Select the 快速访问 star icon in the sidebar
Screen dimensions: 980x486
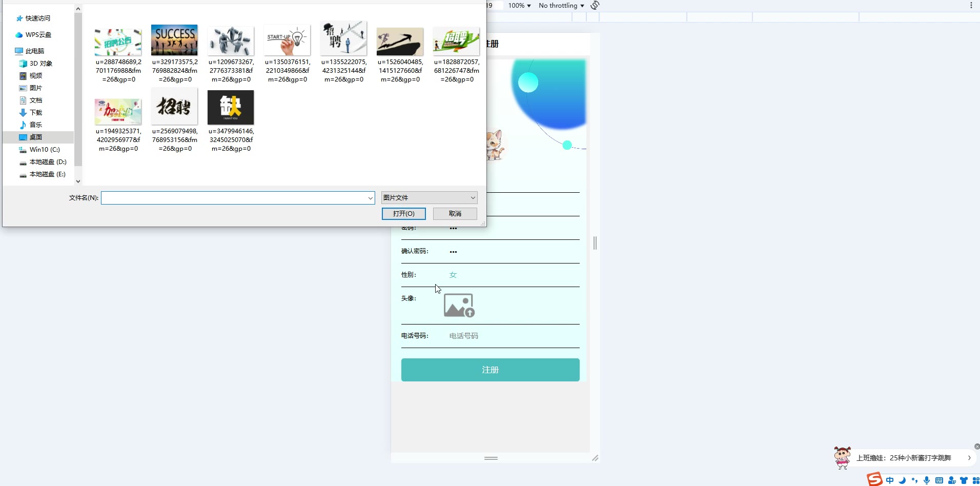point(19,18)
